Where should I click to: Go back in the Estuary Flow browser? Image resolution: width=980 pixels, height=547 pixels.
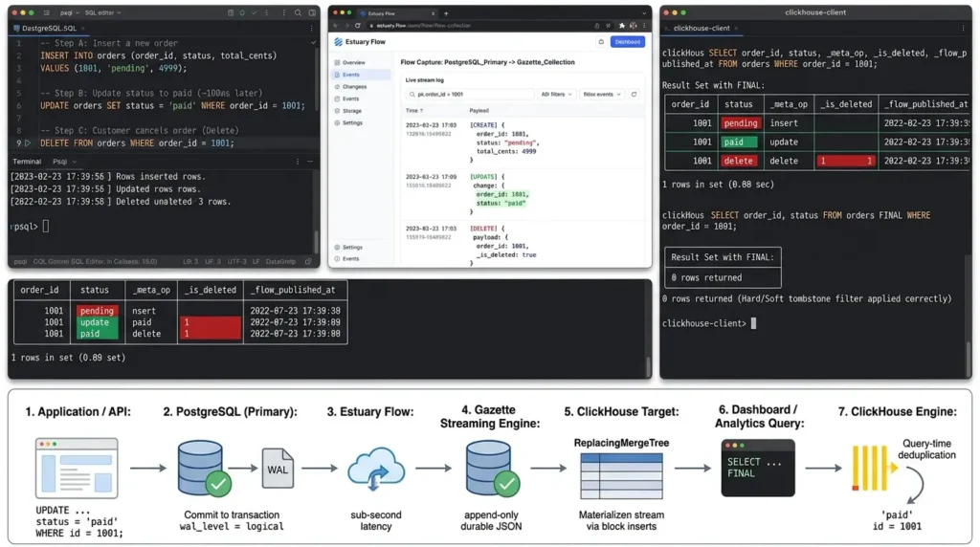point(336,26)
